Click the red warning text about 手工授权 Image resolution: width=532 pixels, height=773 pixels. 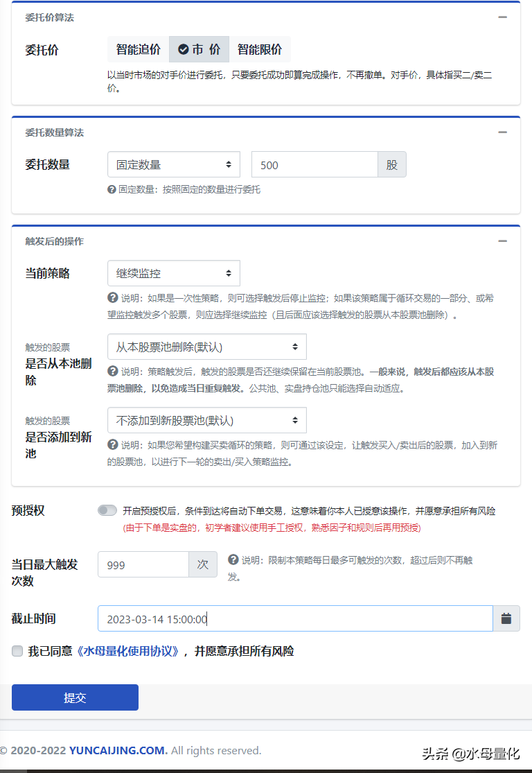[x=272, y=528]
